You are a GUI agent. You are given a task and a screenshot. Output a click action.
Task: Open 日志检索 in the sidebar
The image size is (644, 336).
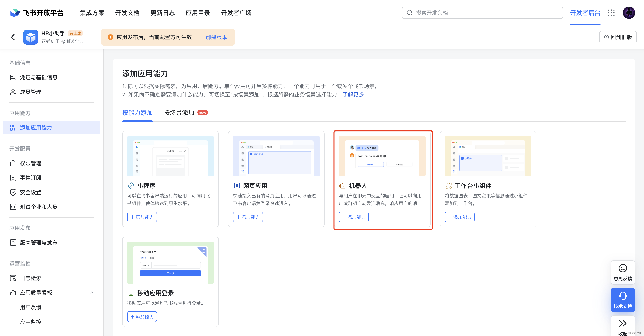[x=30, y=278]
